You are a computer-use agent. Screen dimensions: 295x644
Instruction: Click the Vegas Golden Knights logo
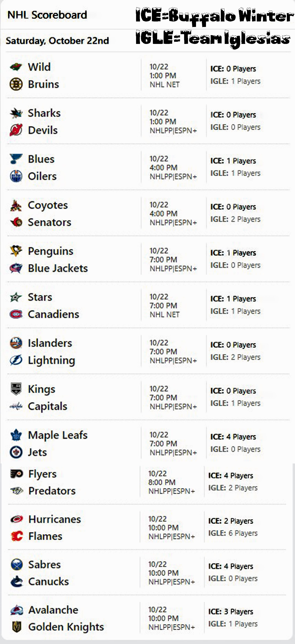coord(17,627)
